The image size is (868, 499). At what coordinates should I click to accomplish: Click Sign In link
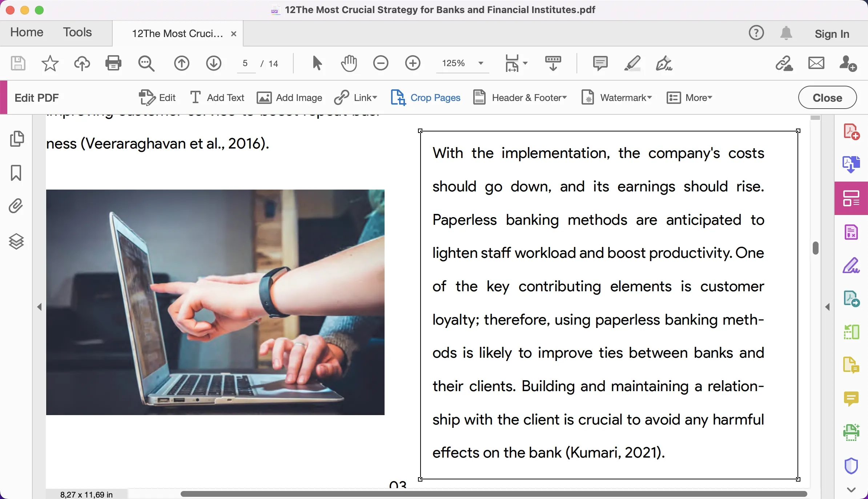pyautogui.click(x=832, y=34)
